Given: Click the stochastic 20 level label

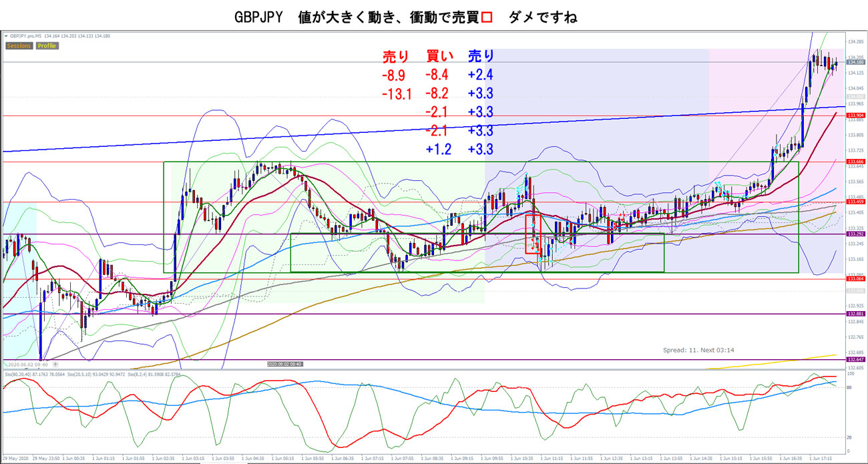Looking at the screenshot, I should coord(850,437).
